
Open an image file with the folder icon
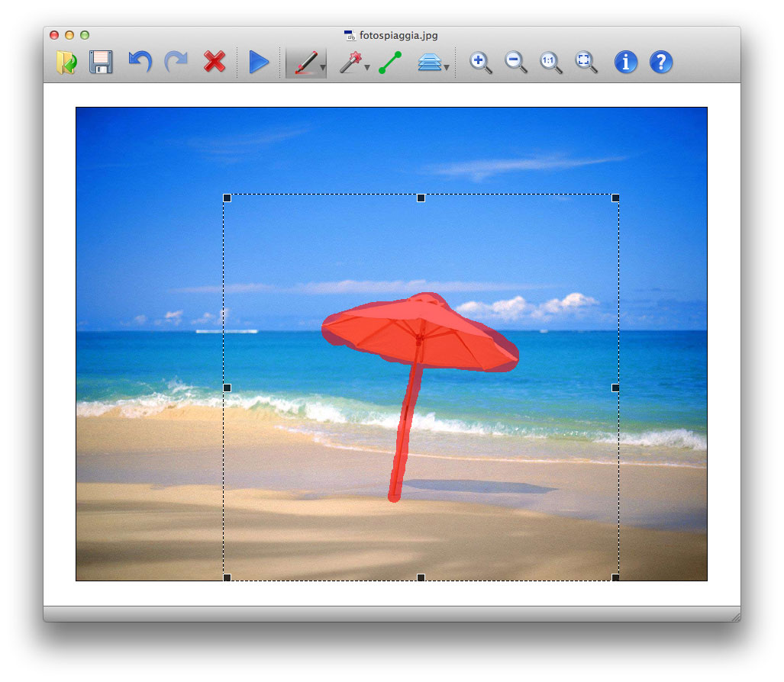[x=66, y=63]
